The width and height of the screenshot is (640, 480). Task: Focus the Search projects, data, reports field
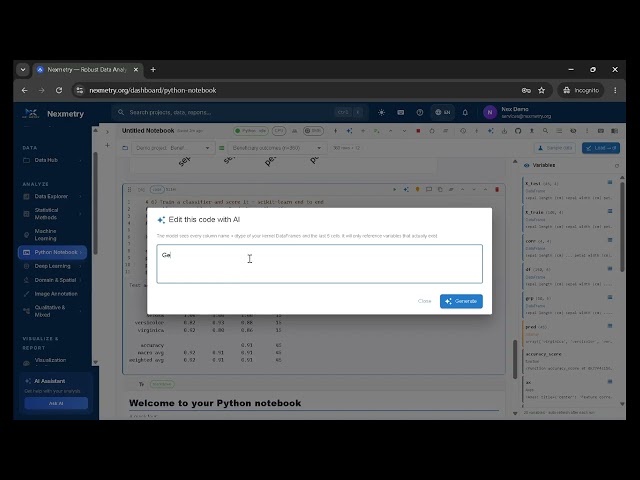click(x=239, y=112)
